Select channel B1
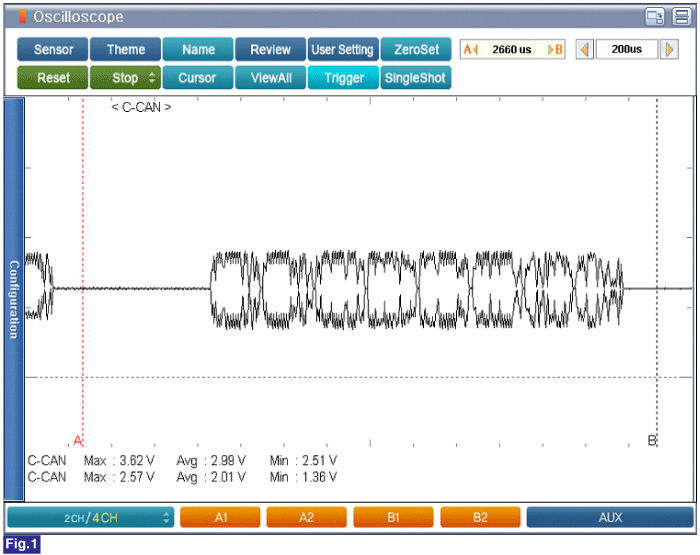 point(393,517)
